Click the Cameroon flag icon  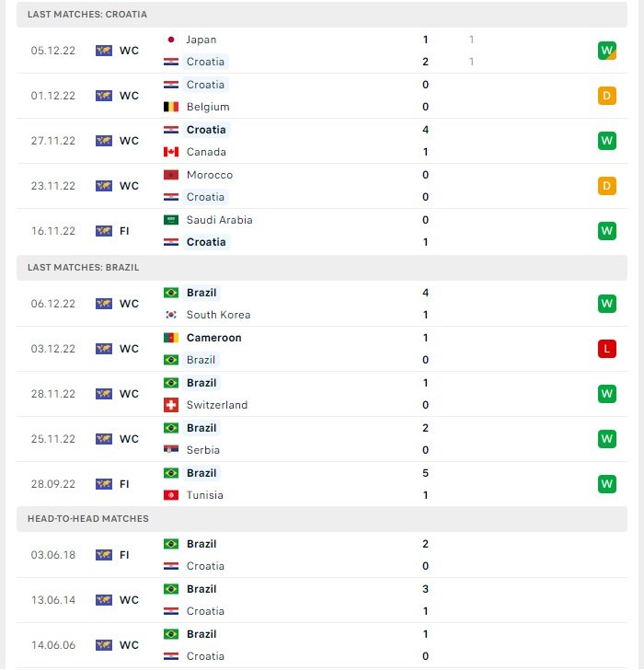point(171,338)
